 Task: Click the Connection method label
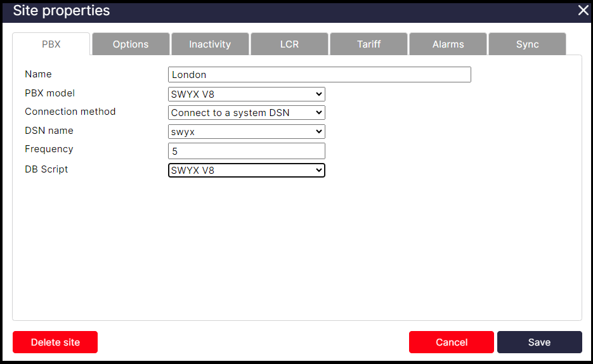coord(70,112)
